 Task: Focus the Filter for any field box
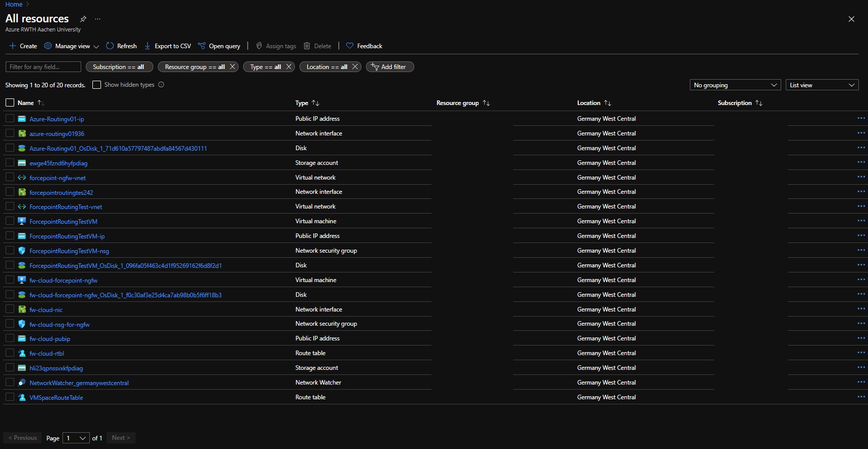click(x=43, y=66)
